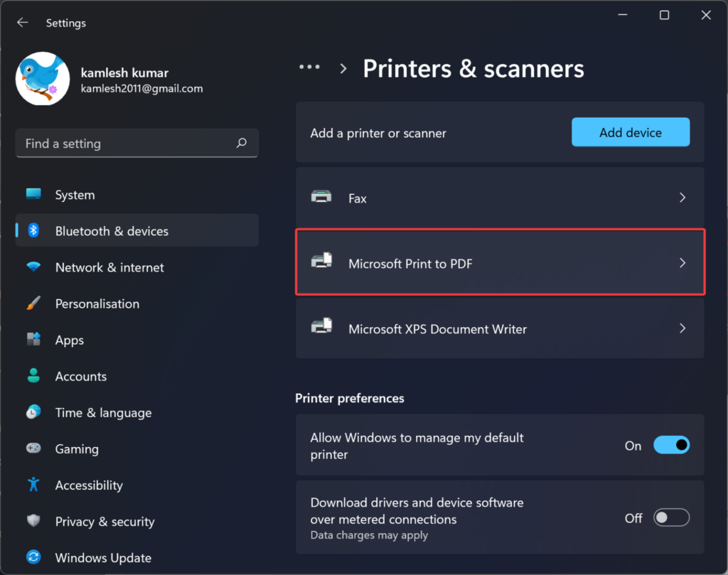Screen dimensions: 728x575
Task: Click the kamlesh kumar account name
Action: [124, 73]
